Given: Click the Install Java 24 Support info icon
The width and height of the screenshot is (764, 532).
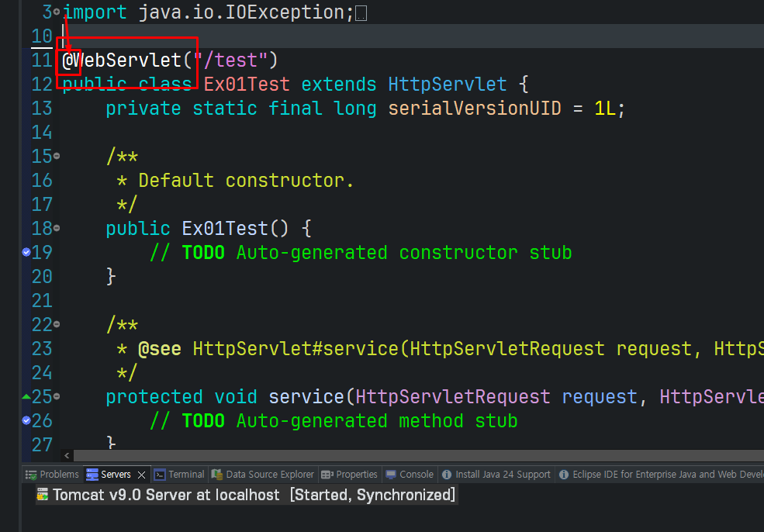Looking at the screenshot, I should (447, 475).
